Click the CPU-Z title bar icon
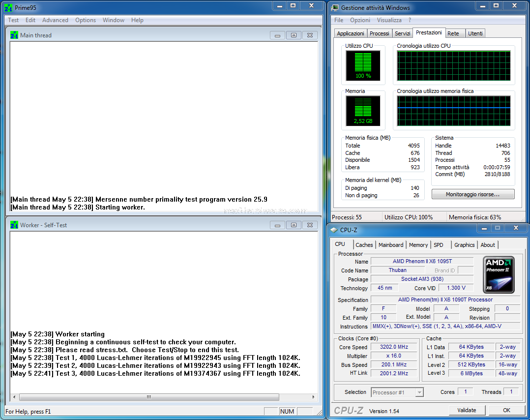This screenshot has height=420, width=530. [334, 230]
